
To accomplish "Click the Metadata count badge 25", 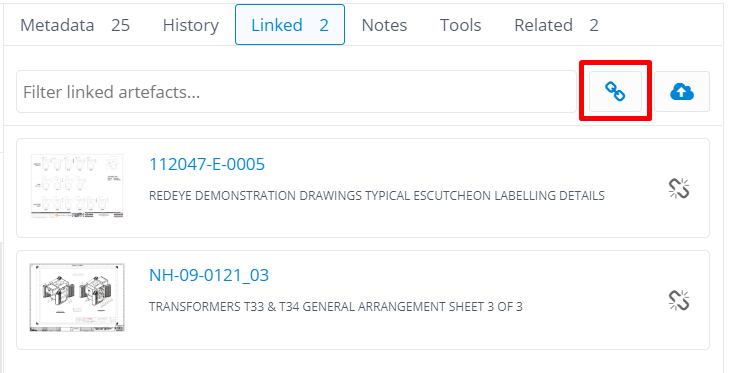I will 120,25.
